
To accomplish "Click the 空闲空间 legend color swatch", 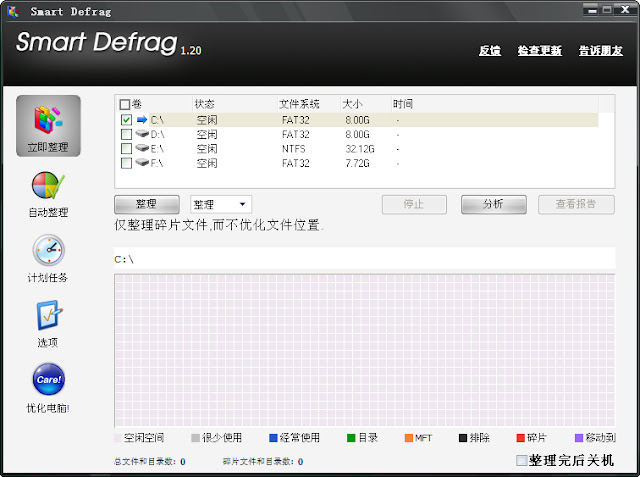I will pos(118,438).
